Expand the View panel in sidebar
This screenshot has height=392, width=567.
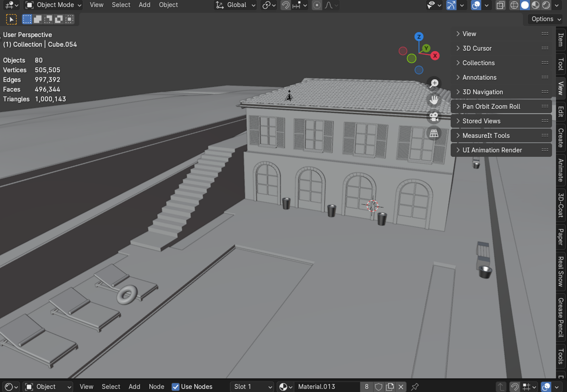click(x=501, y=34)
